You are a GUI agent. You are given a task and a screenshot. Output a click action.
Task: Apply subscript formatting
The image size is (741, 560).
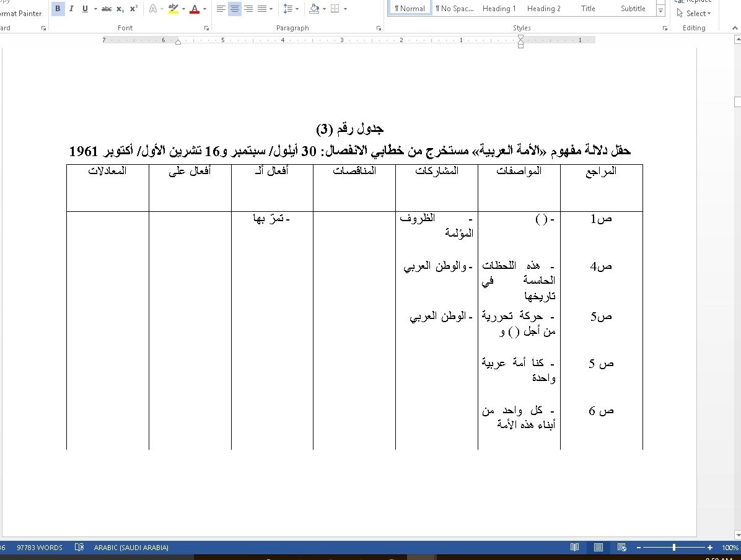coord(120,9)
